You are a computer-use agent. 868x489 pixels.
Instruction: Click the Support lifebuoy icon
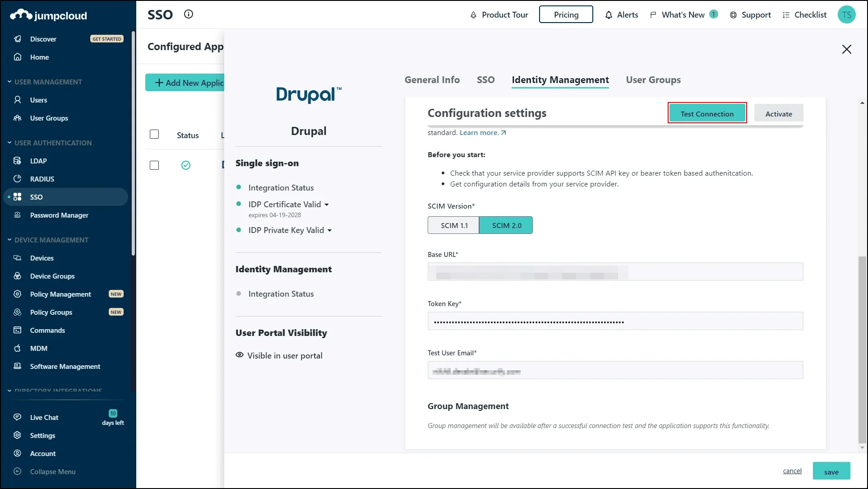(733, 15)
